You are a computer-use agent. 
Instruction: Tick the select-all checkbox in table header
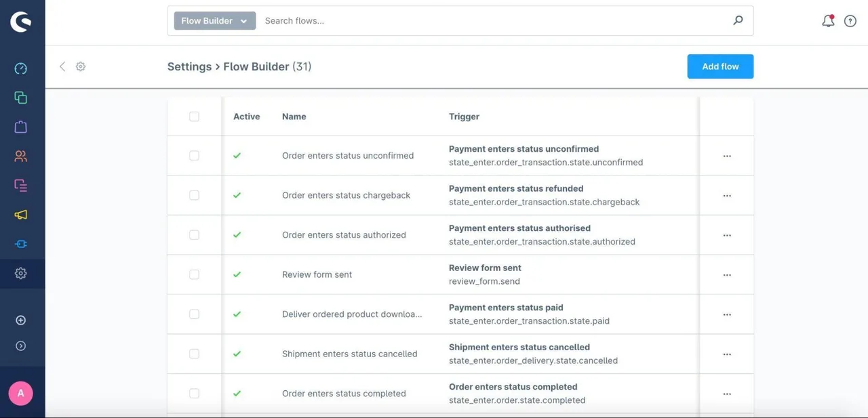tap(194, 117)
